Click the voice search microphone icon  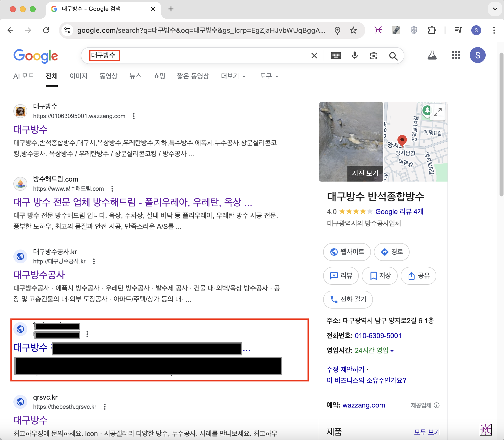coord(355,56)
